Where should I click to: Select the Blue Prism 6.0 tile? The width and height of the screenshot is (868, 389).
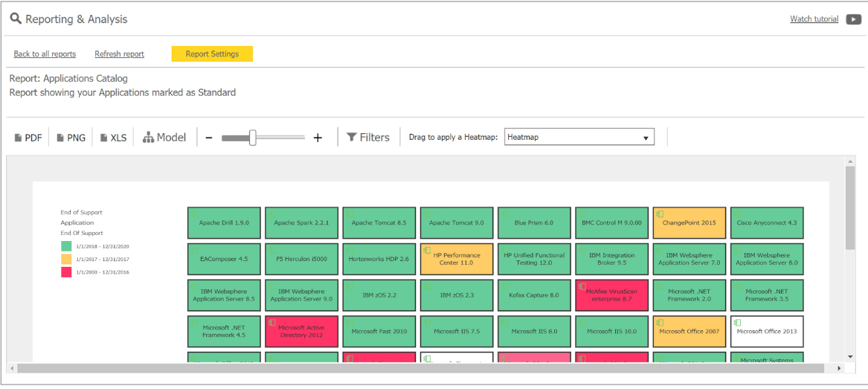point(534,222)
